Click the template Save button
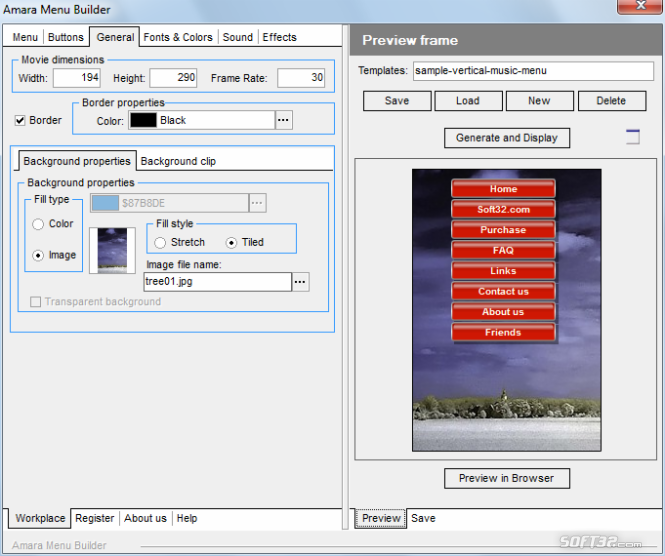 pyautogui.click(x=397, y=101)
